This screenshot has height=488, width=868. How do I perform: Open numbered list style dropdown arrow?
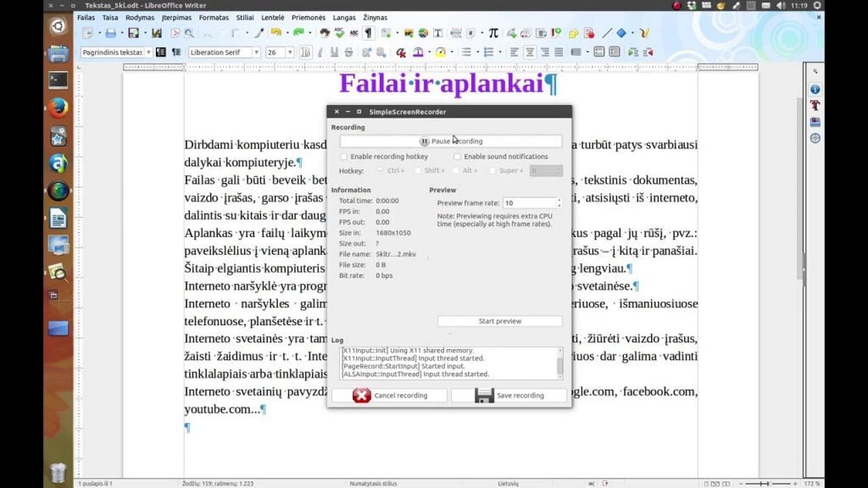click(500, 52)
